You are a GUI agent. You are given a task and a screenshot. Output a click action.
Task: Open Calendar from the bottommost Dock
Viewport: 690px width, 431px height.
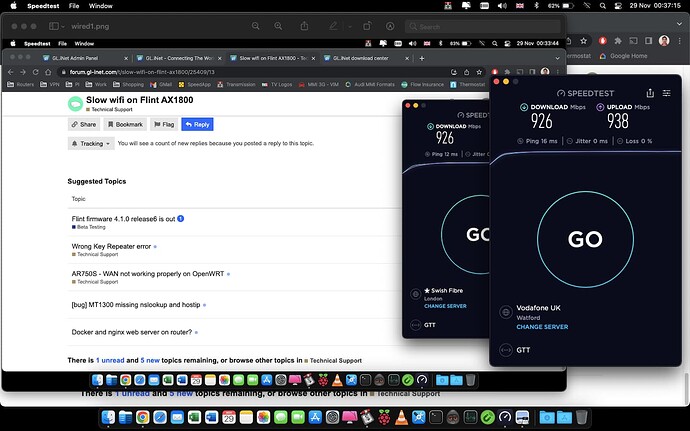pos(229,417)
